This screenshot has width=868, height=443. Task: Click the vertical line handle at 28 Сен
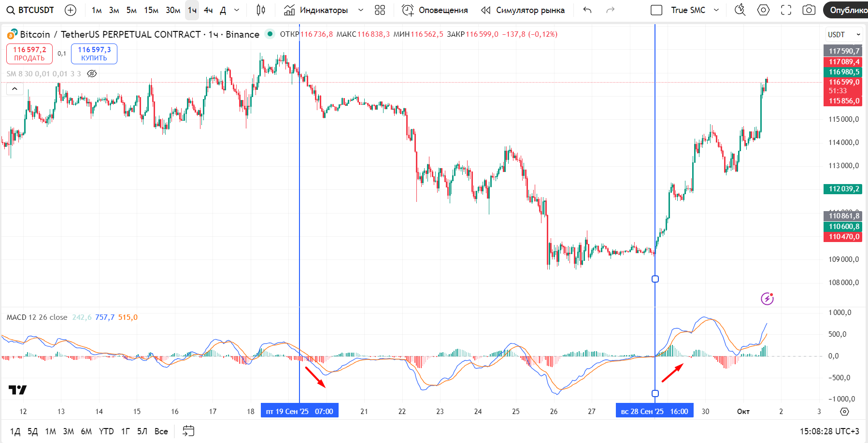655,279
